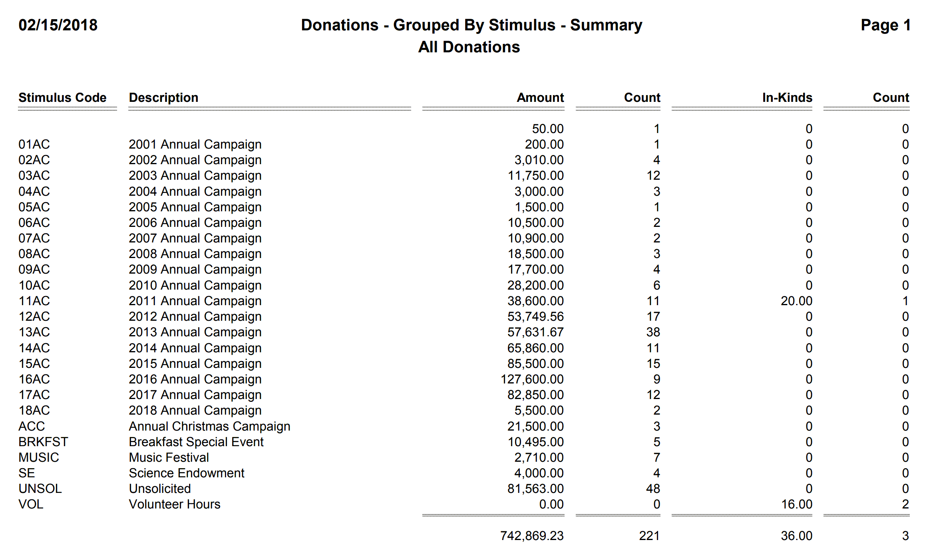
Task: Click description 'Unsolicited'
Action: tap(160, 489)
